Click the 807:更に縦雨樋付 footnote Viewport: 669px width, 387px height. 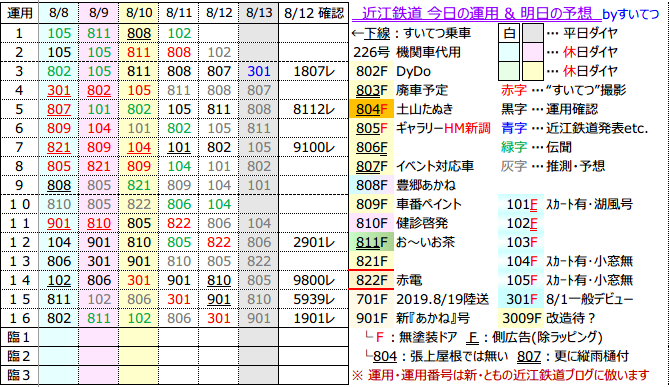click(x=573, y=356)
